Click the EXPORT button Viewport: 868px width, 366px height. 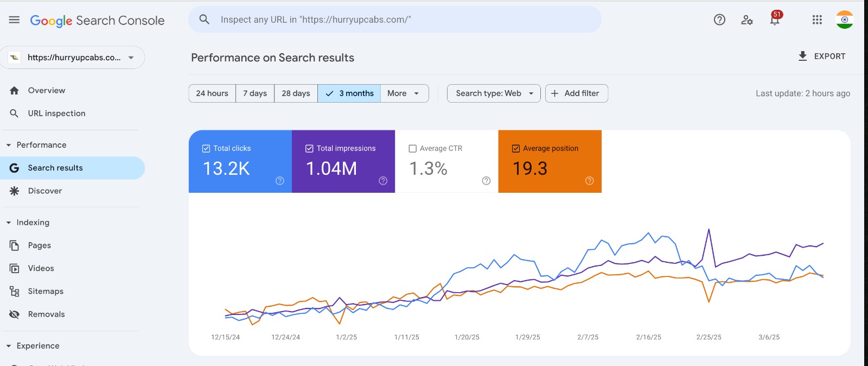click(x=822, y=56)
